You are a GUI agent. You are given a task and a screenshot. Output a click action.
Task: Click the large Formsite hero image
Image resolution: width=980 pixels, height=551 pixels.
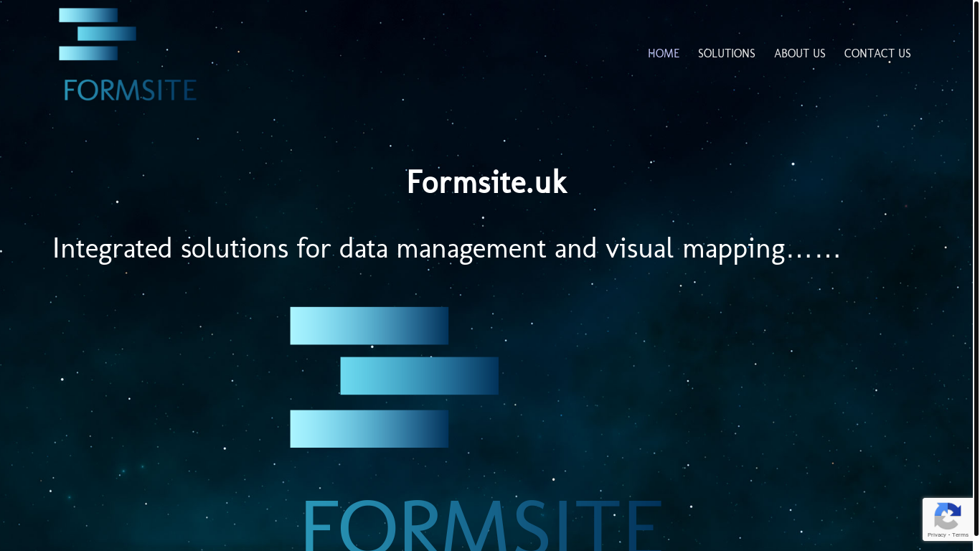coord(476,428)
